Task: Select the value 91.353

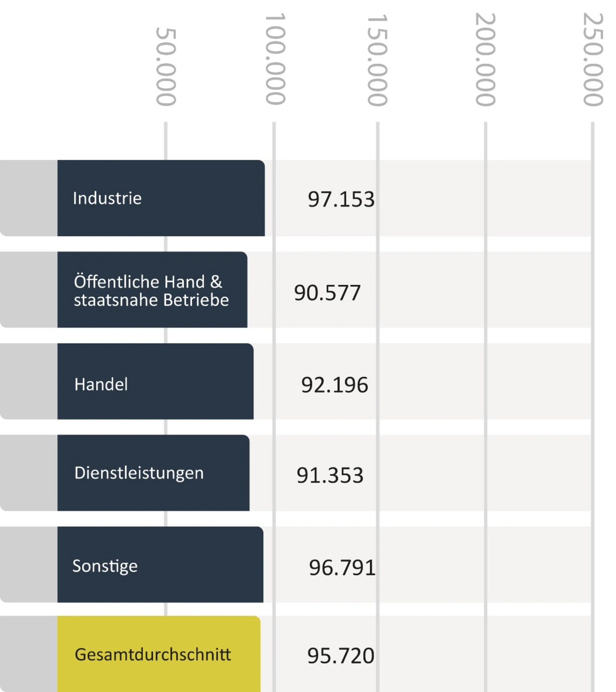Action: [x=330, y=475]
